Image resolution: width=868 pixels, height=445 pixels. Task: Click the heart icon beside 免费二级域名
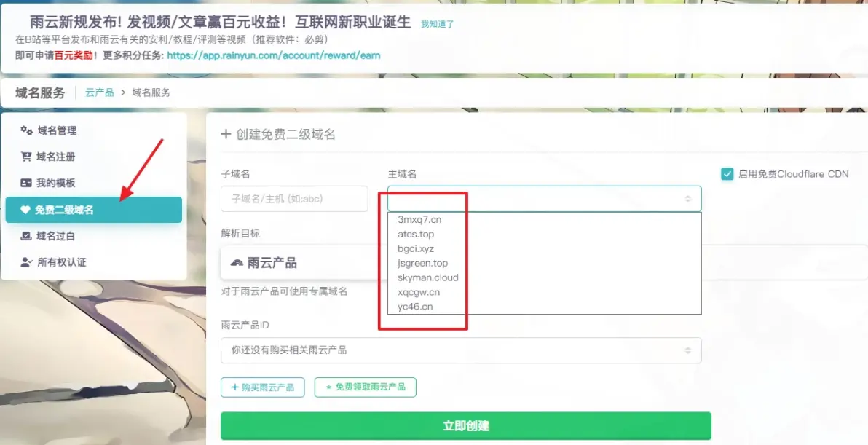pyautogui.click(x=25, y=210)
